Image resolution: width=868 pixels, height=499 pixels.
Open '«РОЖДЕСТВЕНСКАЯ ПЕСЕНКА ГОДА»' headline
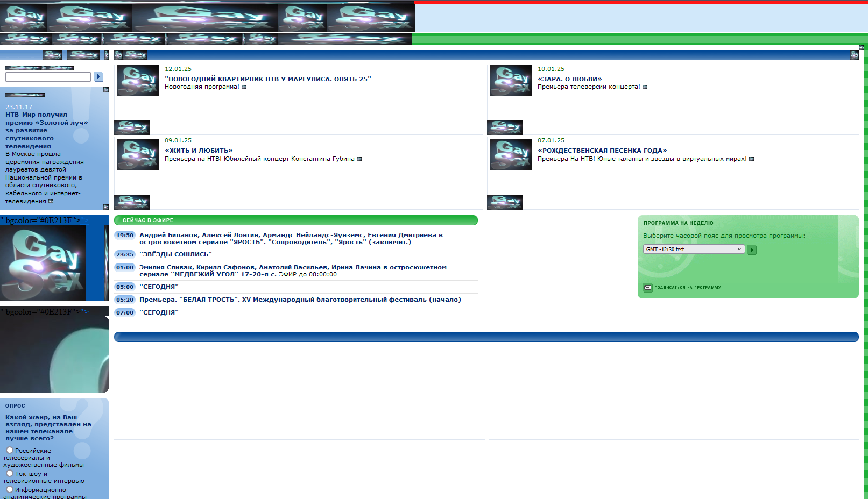602,151
